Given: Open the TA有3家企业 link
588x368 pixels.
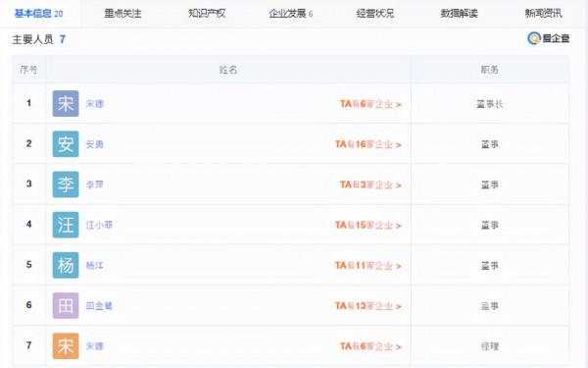Looking at the screenshot, I should pyautogui.click(x=370, y=184).
